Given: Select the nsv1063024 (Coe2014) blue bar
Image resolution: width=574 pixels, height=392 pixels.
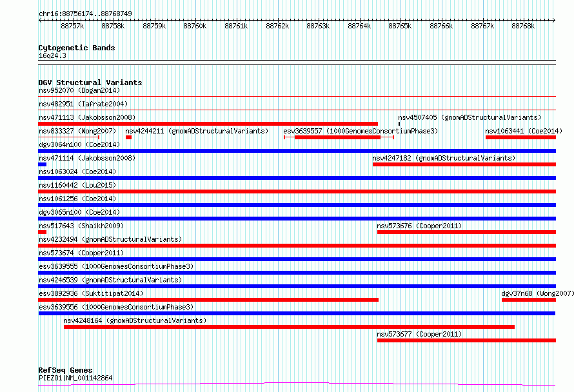Looking at the screenshot, I should [x=297, y=178].
